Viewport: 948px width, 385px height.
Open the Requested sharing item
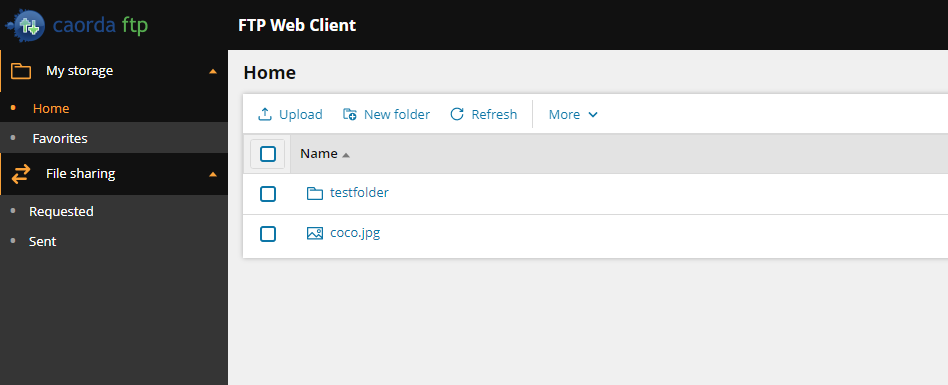(61, 212)
